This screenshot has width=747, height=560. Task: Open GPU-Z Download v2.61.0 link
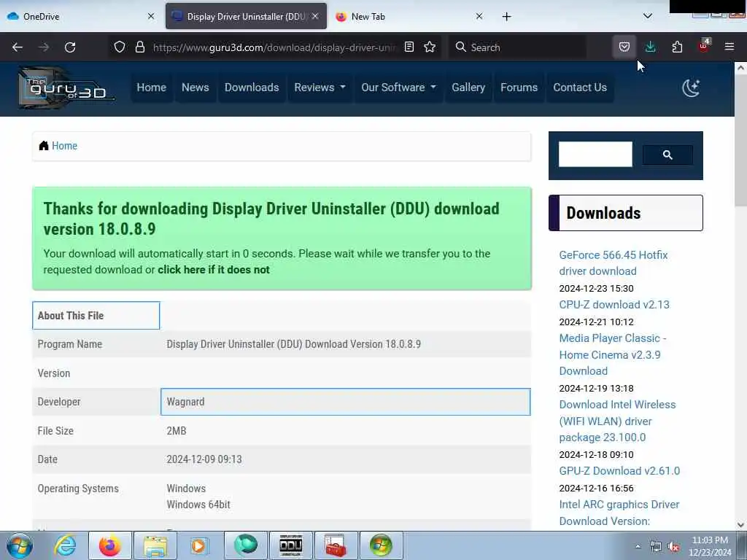[619, 471]
